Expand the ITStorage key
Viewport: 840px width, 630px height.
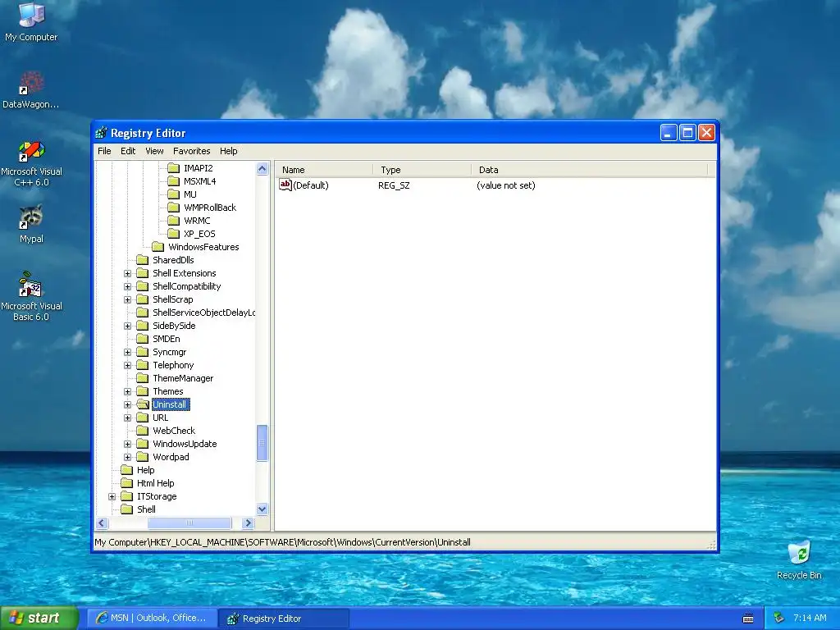click(x=112, y=496)
